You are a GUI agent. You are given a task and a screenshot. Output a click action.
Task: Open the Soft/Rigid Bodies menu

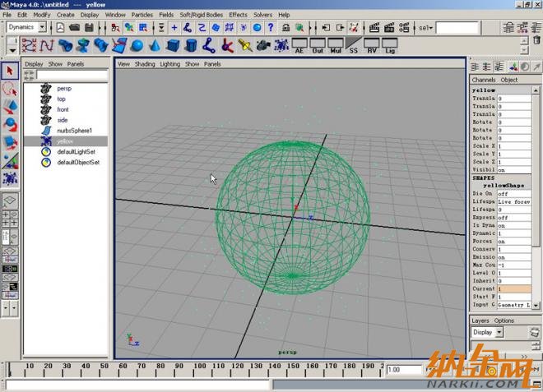pos(202,14)
